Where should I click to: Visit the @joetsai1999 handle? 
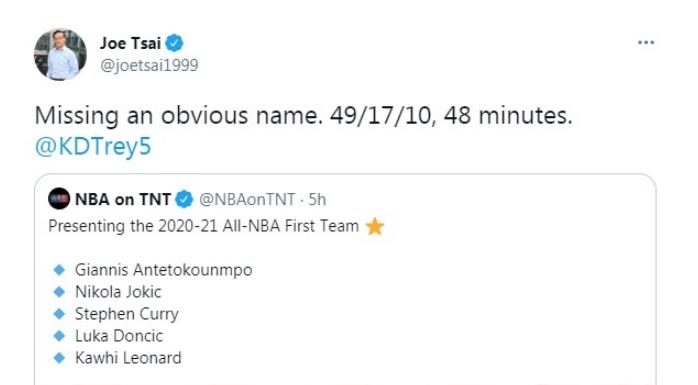pos(149,65)
